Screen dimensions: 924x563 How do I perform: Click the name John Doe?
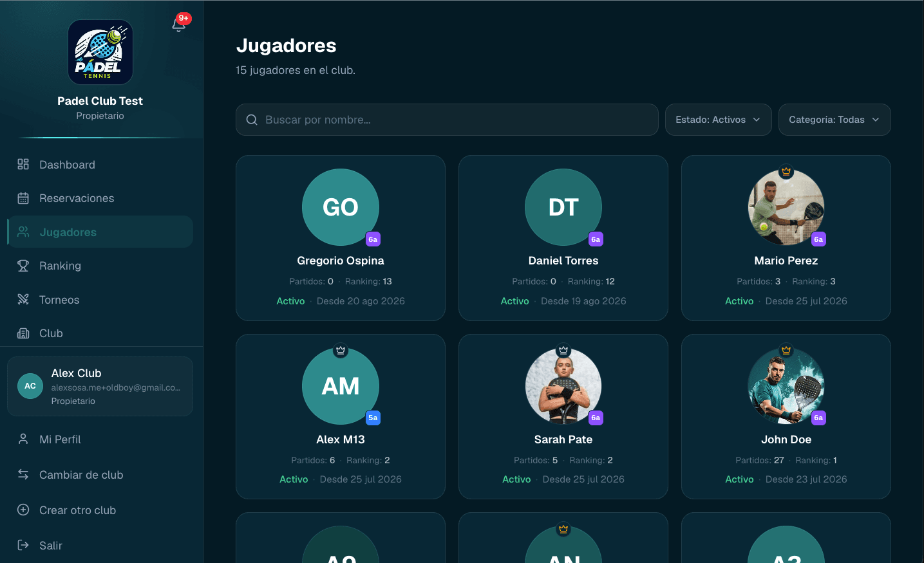click(x=786, y=439)
